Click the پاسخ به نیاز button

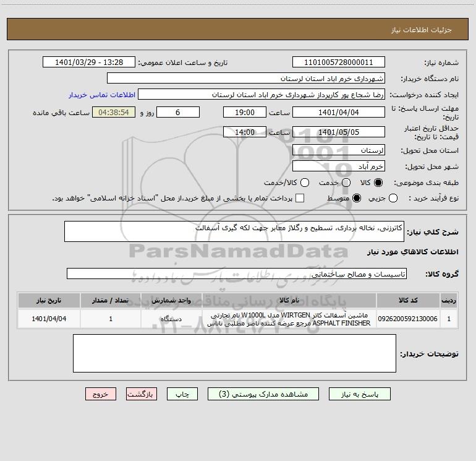(359, 394)
